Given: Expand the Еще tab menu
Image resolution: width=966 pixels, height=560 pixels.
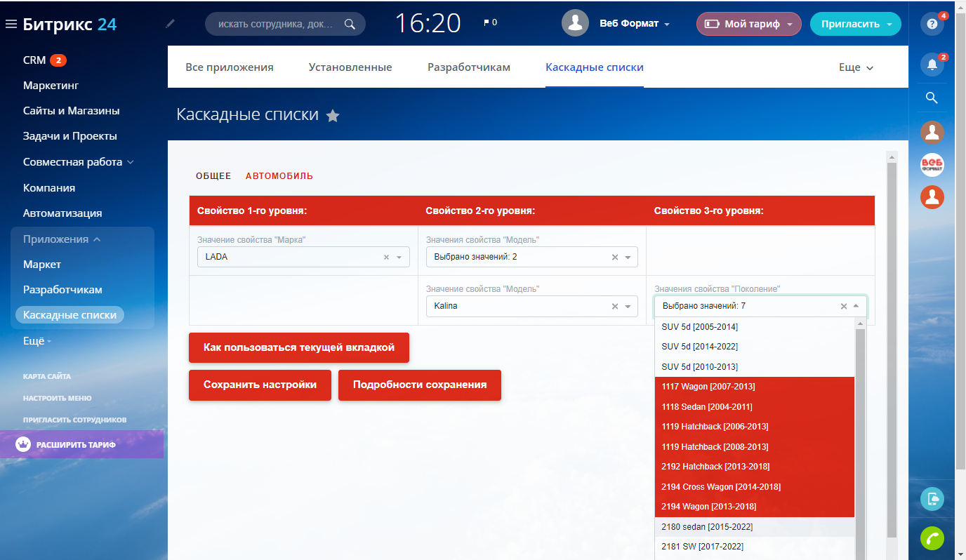Looking at the screenshot, I should [856, 67].
